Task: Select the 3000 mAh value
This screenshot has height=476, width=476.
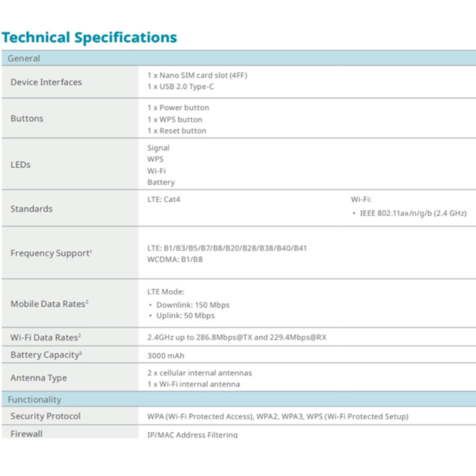Action: pos(166,356)
